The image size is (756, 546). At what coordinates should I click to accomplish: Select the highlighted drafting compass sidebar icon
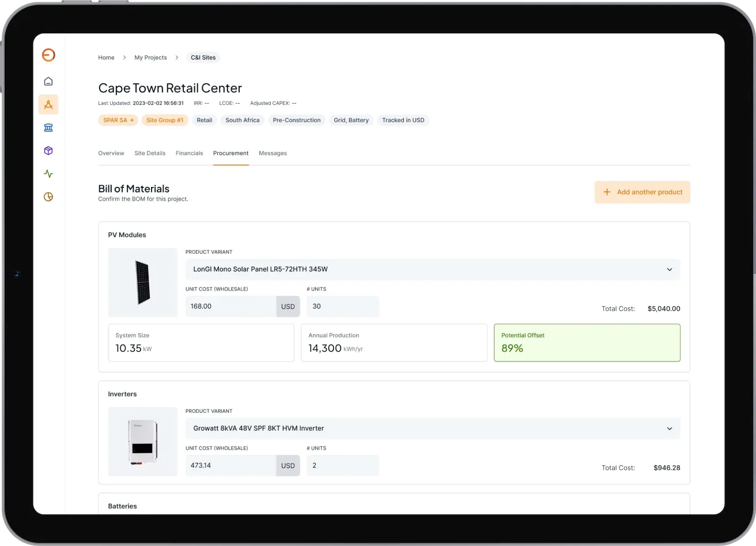pyautogui.click(x=48, y=104)
